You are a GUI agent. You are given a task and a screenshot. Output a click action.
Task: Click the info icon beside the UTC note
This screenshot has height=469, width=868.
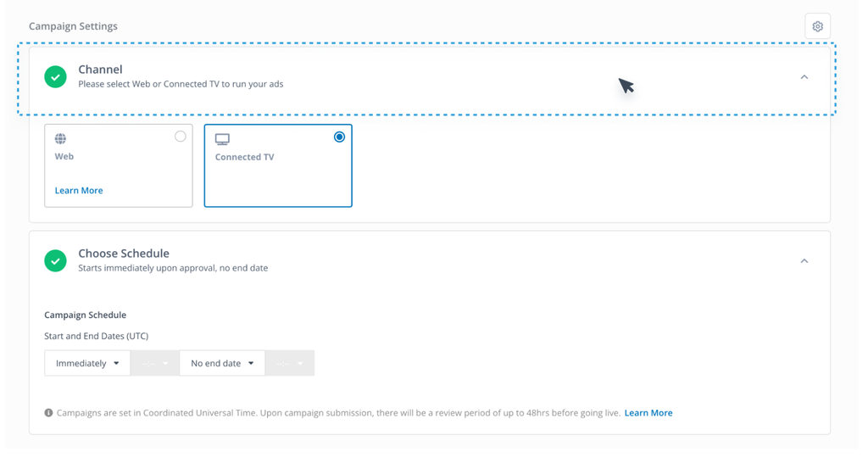pyautogui.click(x=48, y=413)
